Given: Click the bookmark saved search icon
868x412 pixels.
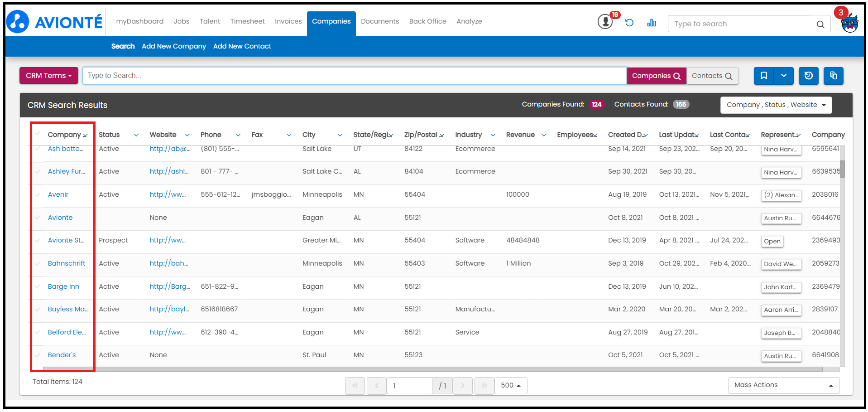Looking at the screenshot, I should click(x=764, y=76).
